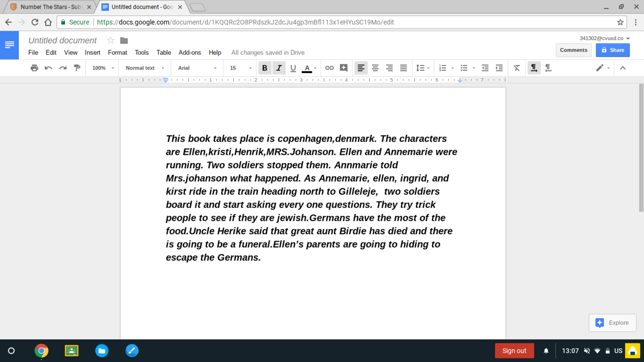Screen dimensions: 644x362
Task: Click the print icon in toolbar
Action: [x=34, y=68]
